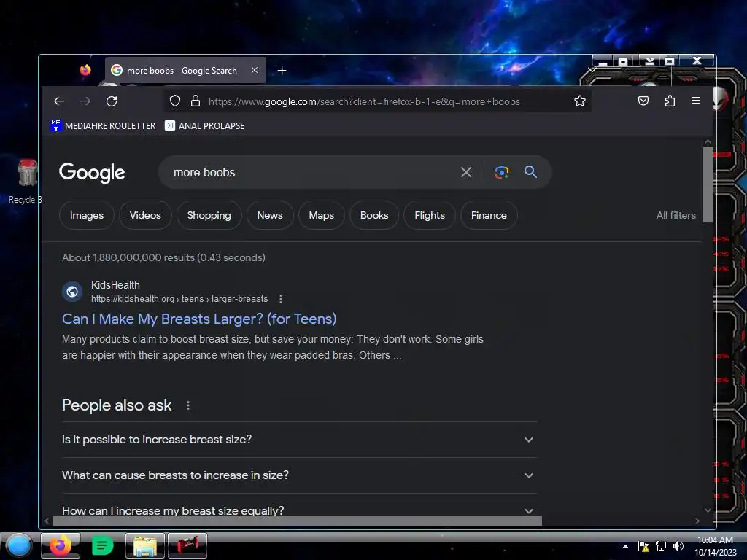Click the address bar URL
This screenshot has height=560, width=747.
tap(364, 101)
